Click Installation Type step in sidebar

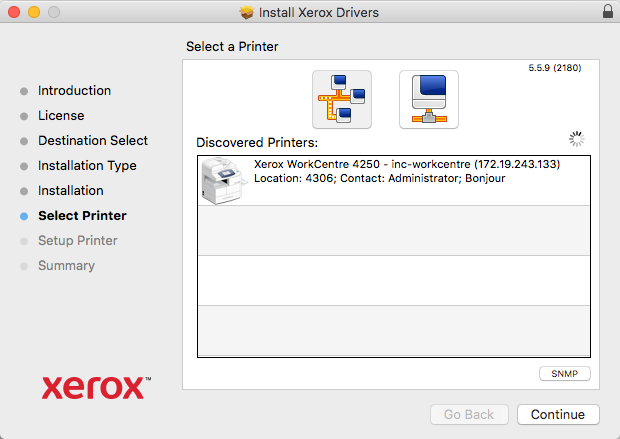87,166
